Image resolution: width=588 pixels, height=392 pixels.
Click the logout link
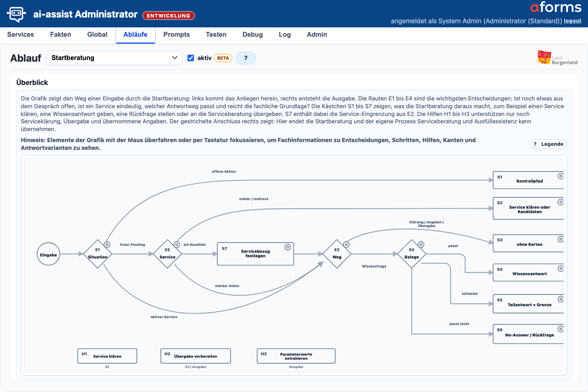572,21
